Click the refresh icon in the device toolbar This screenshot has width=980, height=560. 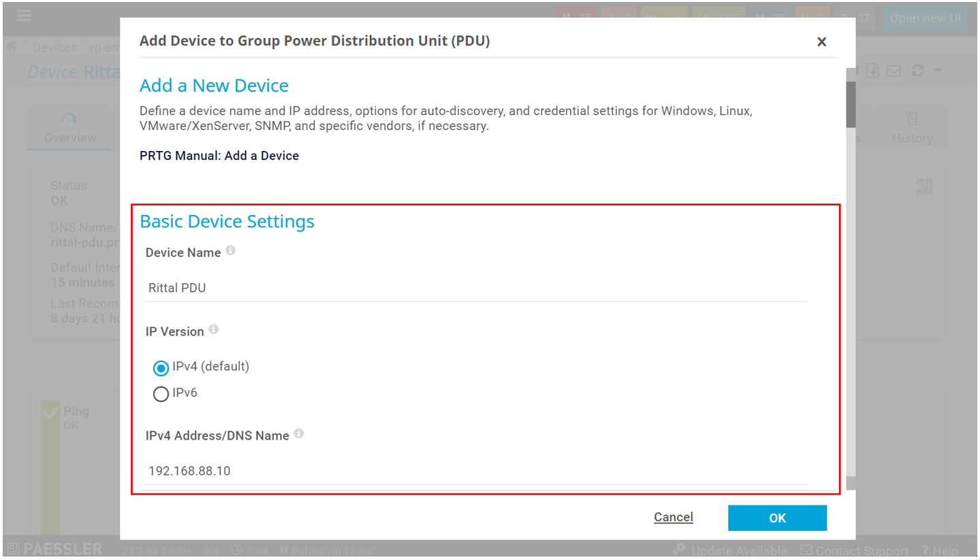[x=917, y=71]
